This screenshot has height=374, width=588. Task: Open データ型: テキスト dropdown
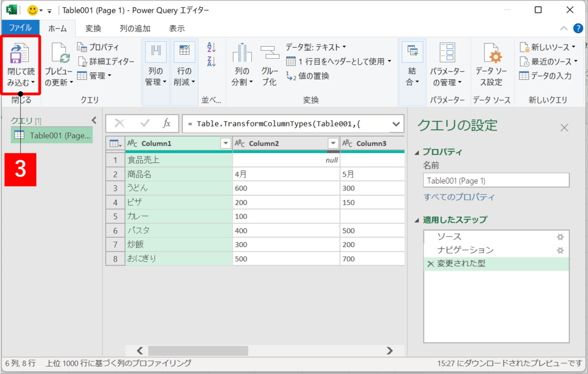coord(316,47)
